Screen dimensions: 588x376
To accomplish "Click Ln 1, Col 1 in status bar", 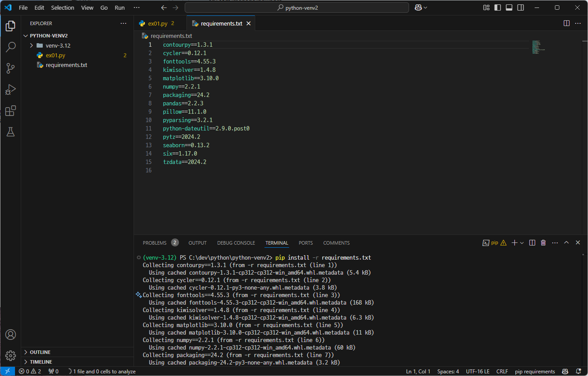I will (418, 372).
